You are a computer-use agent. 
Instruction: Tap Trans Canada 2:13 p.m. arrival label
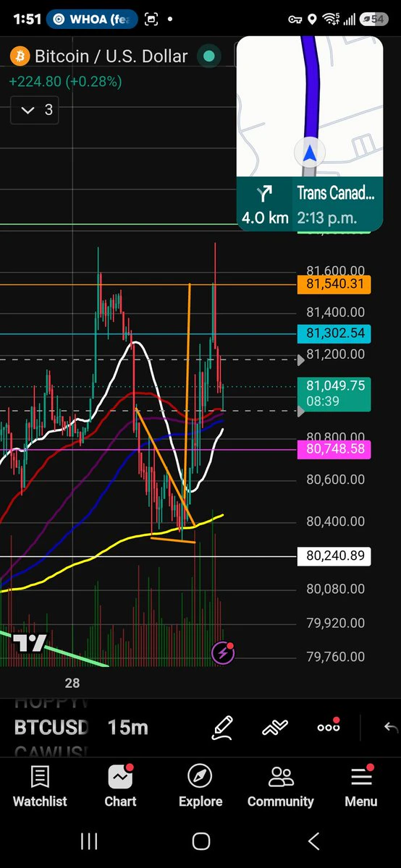click(x=337, y=205)
